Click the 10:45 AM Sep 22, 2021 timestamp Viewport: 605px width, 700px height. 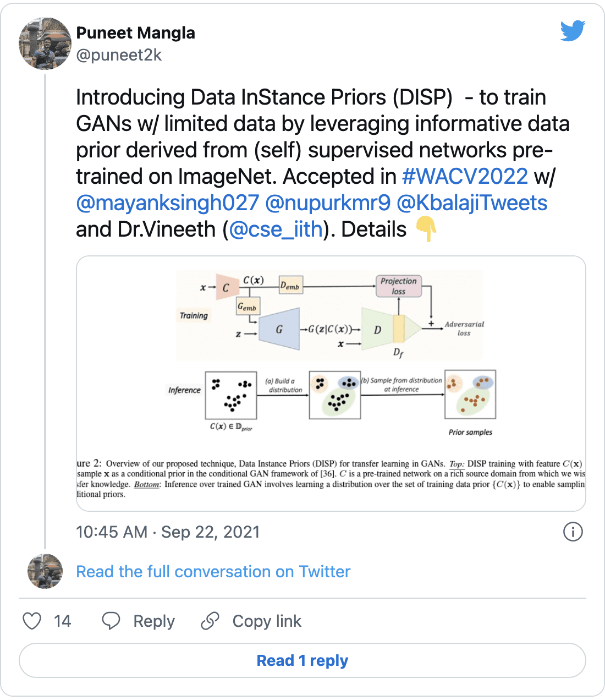(168, 532)
